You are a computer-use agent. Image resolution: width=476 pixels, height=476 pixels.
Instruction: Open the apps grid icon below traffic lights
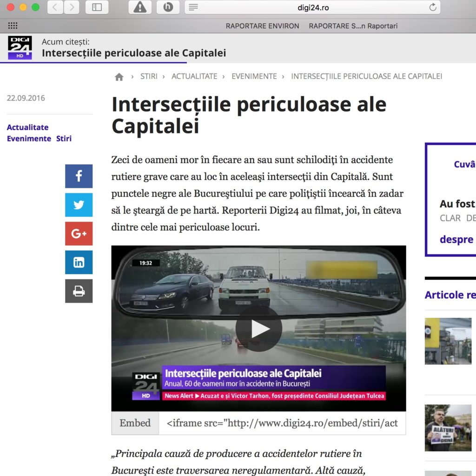tap(13, 26)
